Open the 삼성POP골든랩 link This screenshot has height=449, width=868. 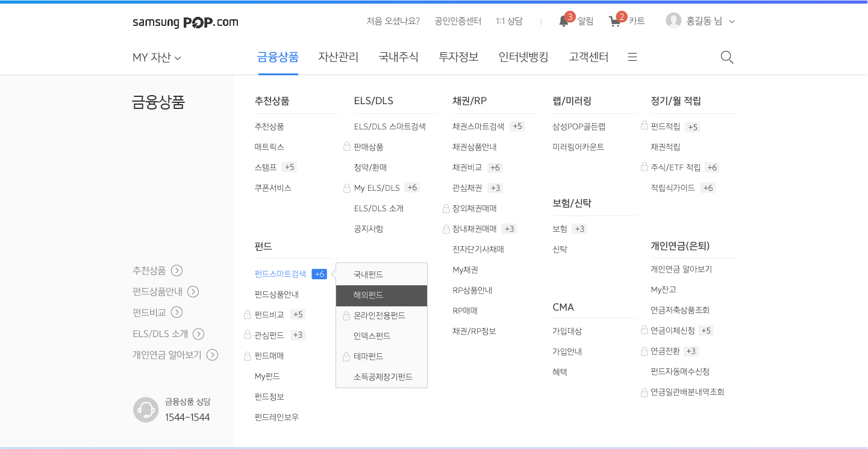coord(579,126)
